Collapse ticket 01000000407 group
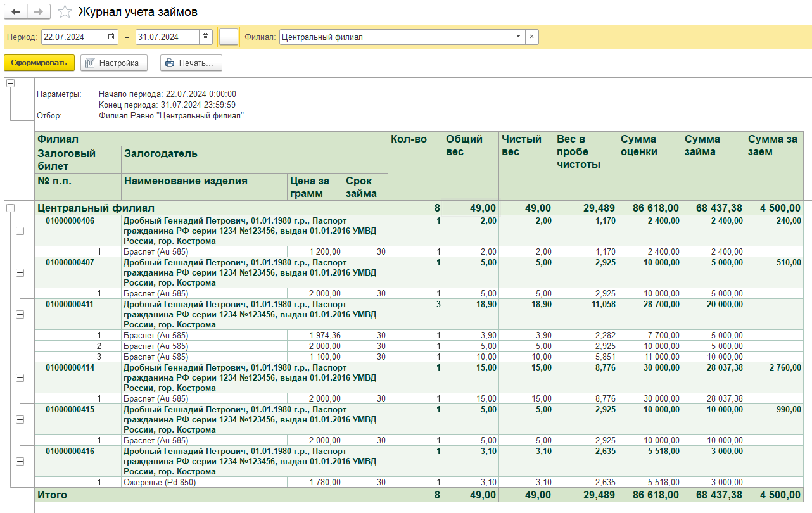This screenshot has height=513, width=812. 20,272
